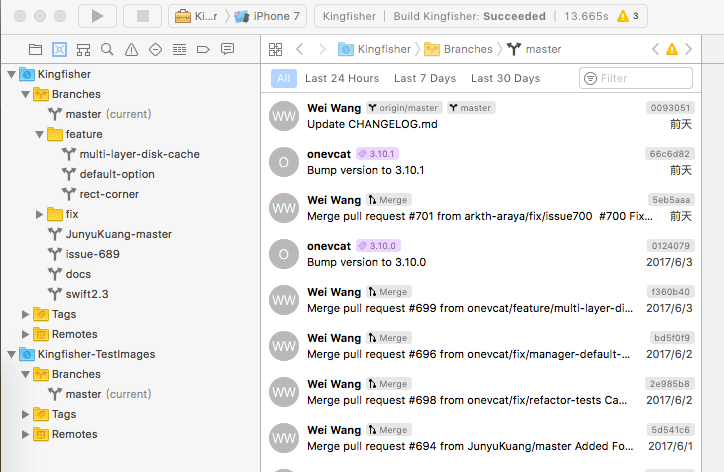Open the Test navigator diamond icon
Screen dimensions: 724x472
[156, 49]
